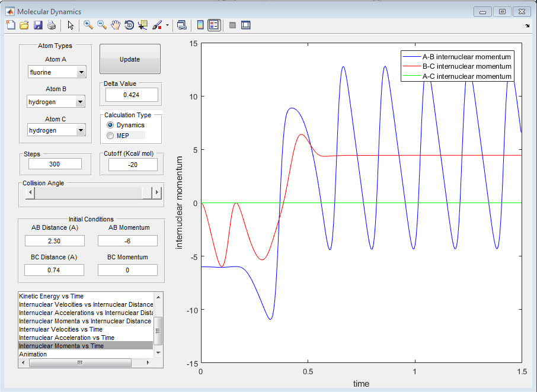Image resolution: width=537 pixels, height=392 pixels.
Task: Click the plot list's vertical scrollbar up arrow
Action: coord(158,296)
